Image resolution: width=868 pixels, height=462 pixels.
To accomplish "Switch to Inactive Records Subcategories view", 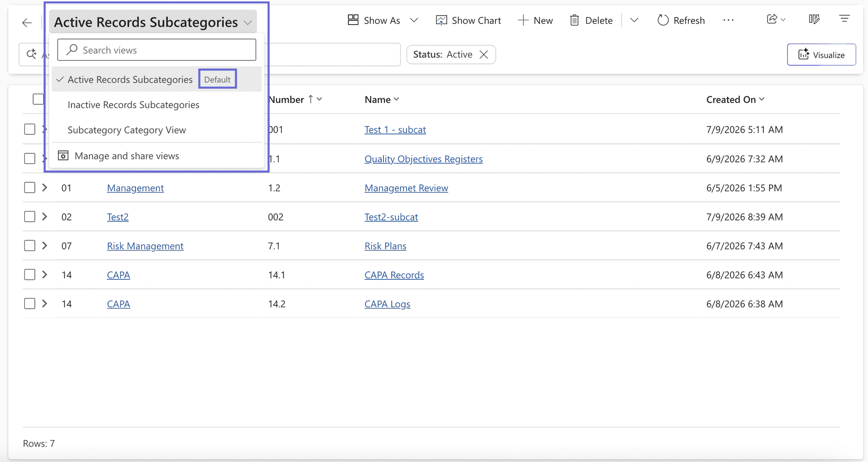I will [x=134, y=105].
